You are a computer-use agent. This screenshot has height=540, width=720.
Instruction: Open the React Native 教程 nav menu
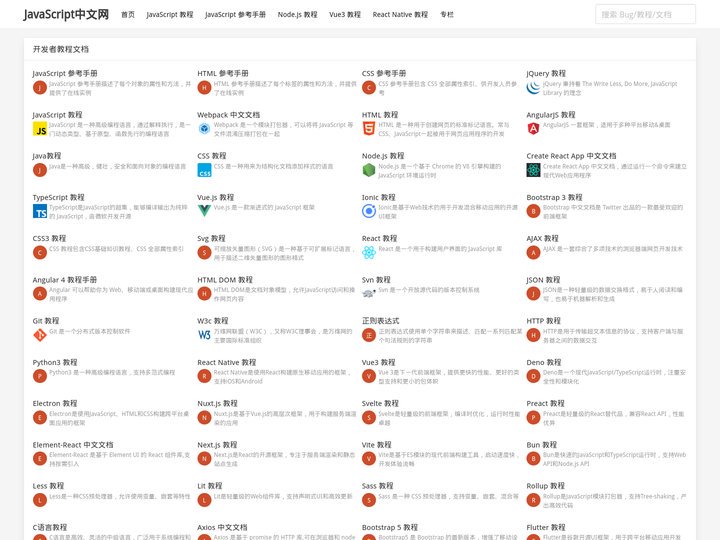400,15
